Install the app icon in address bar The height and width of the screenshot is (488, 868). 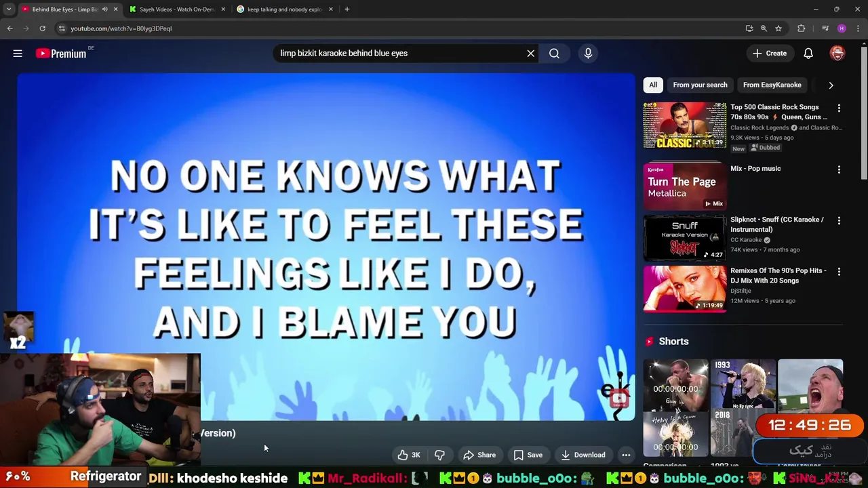coord(749,28)
